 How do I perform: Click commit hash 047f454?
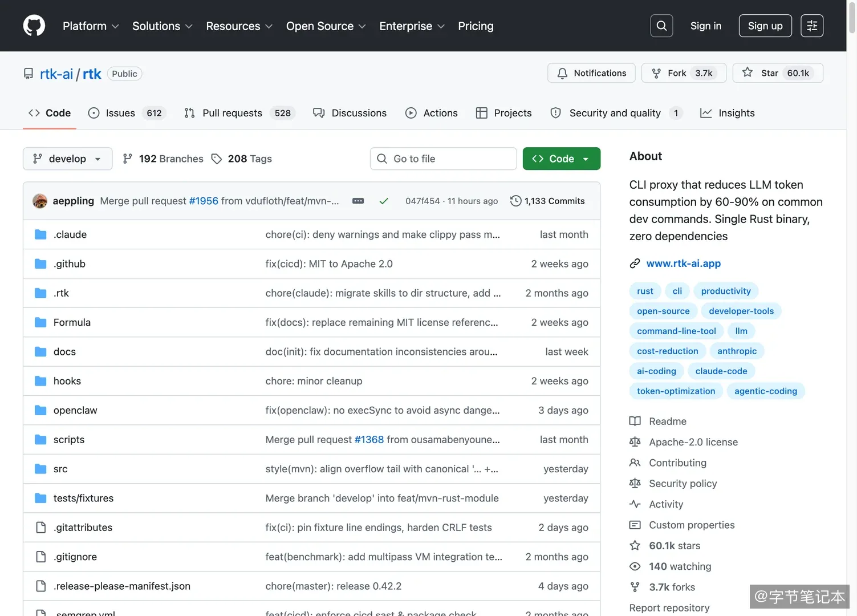click(423, 201)
